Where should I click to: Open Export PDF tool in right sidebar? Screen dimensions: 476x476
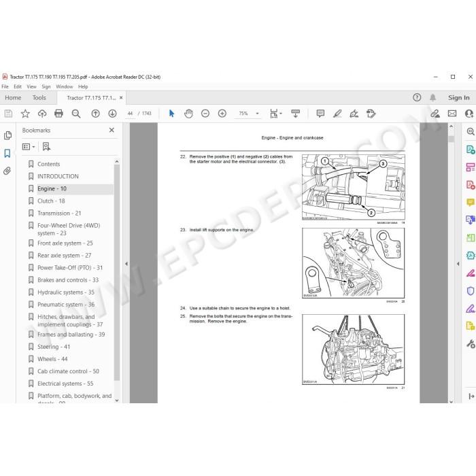tap(471, 150)
